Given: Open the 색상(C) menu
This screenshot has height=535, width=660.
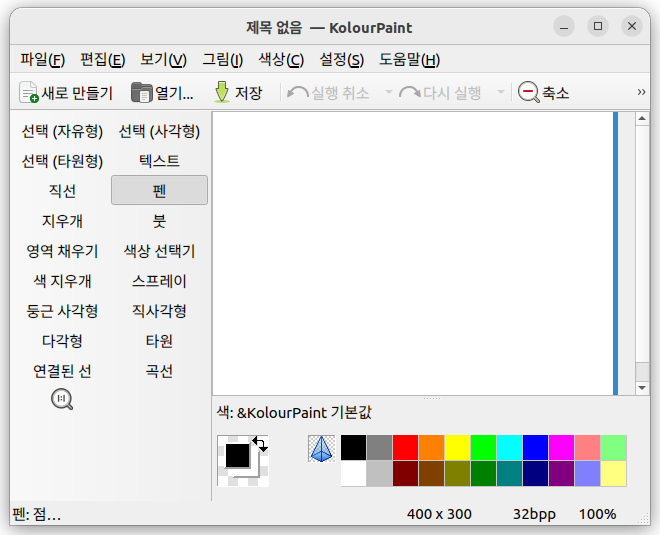Looking at the screenshot, I should pos(281,60).
